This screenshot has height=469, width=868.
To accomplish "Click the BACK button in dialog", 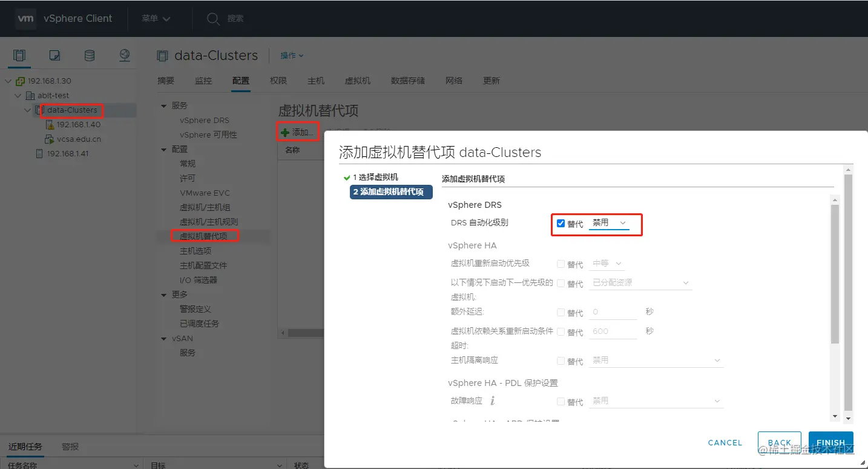I will pos(780,443).
